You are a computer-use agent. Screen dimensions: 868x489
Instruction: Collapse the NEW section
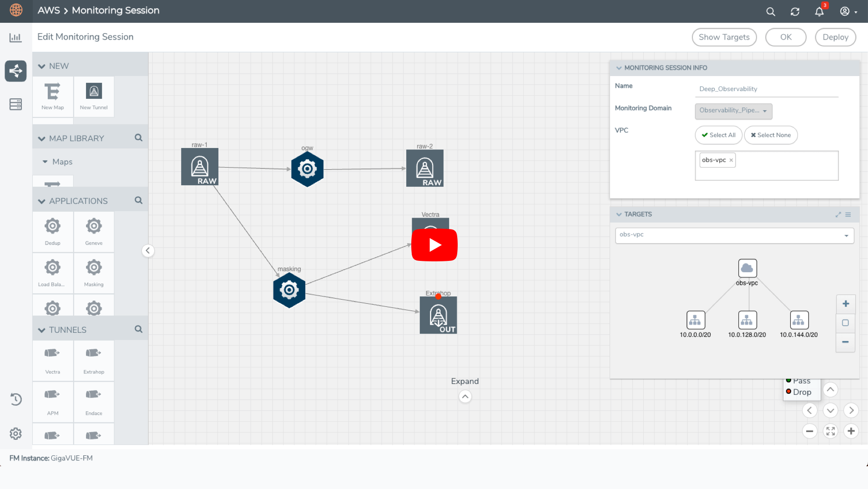42,66
